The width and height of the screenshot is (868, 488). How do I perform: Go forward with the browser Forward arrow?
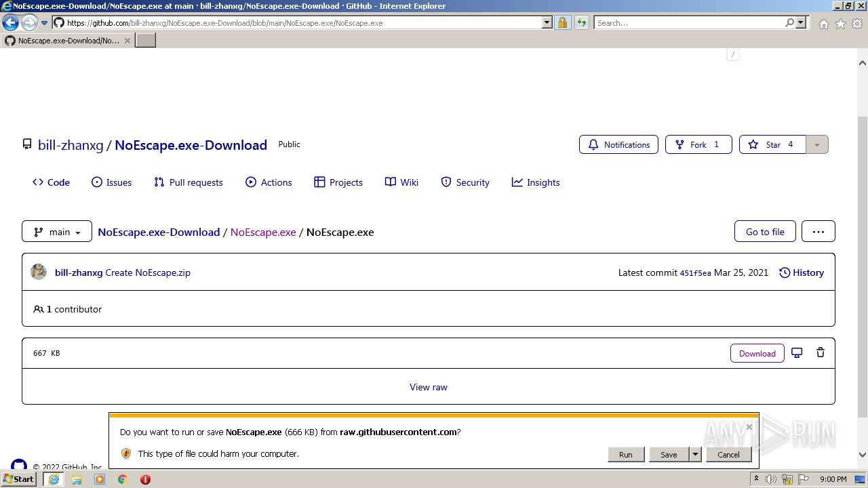pyautogui.click(x=29, y=22)
